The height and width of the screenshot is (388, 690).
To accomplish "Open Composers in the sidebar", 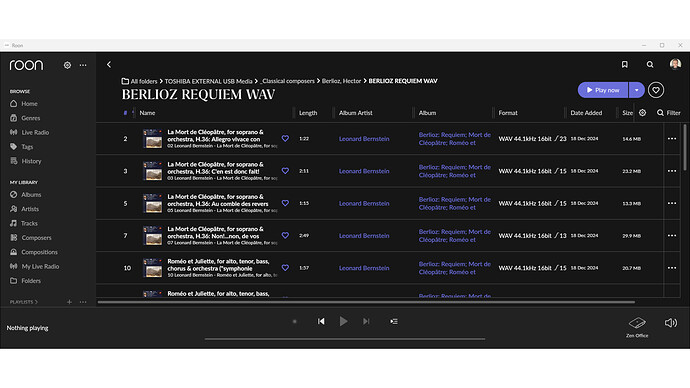I will click(36, 238).
